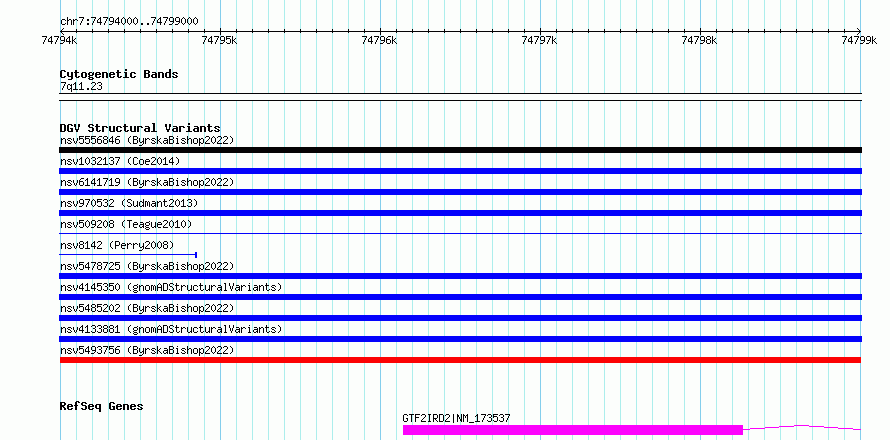This screenshot has width=890, height=440.
Task: Click the magenta GTF2IRD2 exon block
Action: coord(573,430)
